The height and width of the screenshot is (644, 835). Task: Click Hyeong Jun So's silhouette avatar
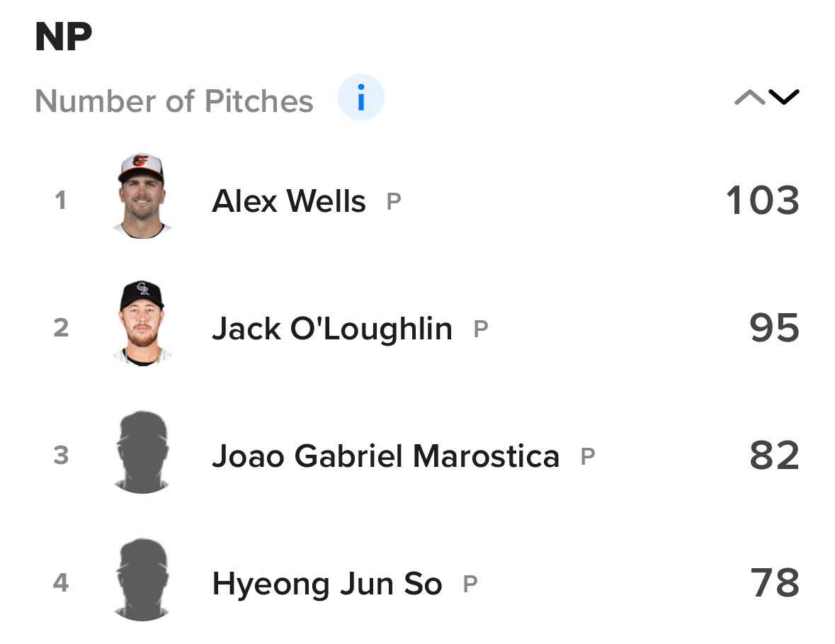(x=142, y=580)
